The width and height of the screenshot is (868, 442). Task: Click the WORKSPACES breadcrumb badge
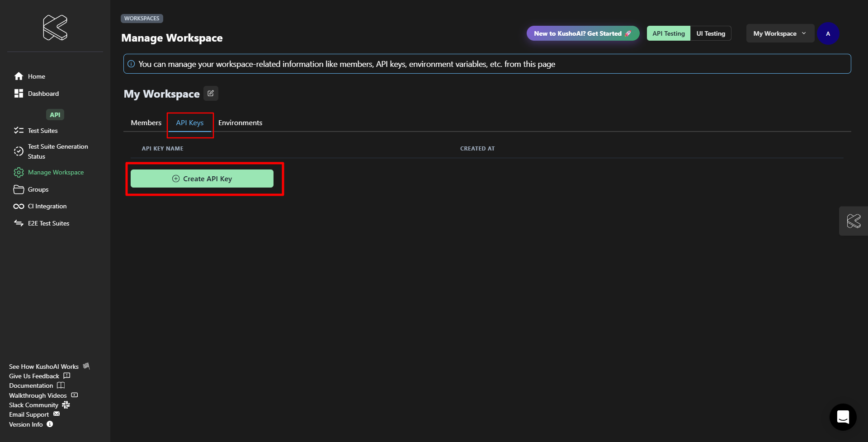142,19
